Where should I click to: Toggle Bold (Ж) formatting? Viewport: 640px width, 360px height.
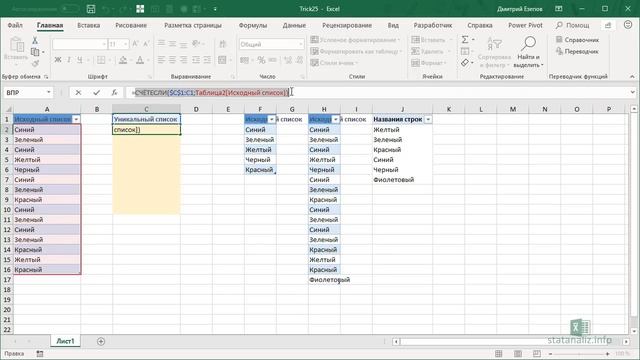[x=58, y=60]
